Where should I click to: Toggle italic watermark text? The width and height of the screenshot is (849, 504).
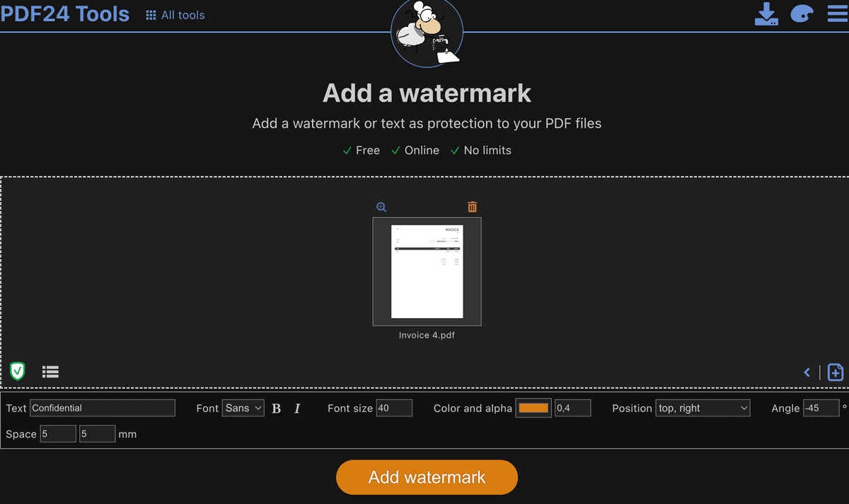tap(297, 408)
